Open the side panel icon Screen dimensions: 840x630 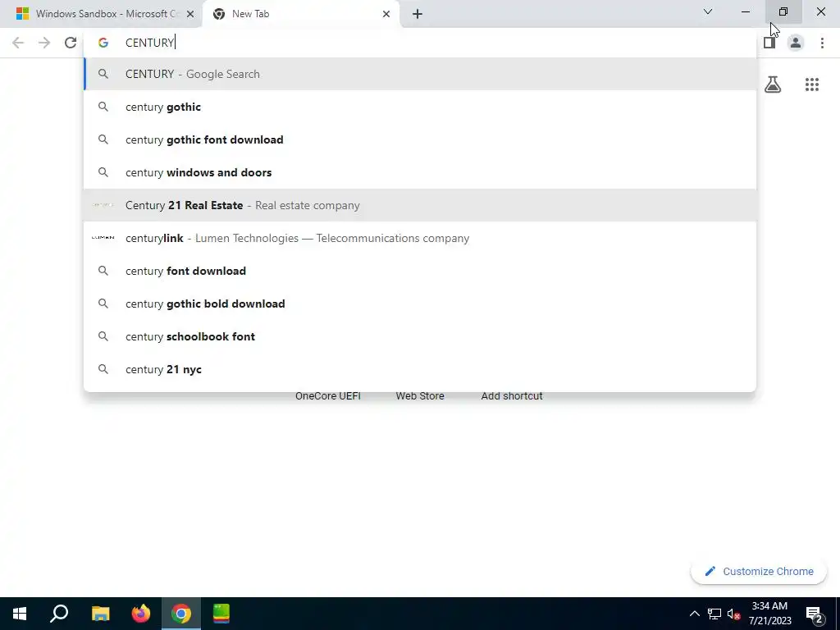[x=769, y=43]
